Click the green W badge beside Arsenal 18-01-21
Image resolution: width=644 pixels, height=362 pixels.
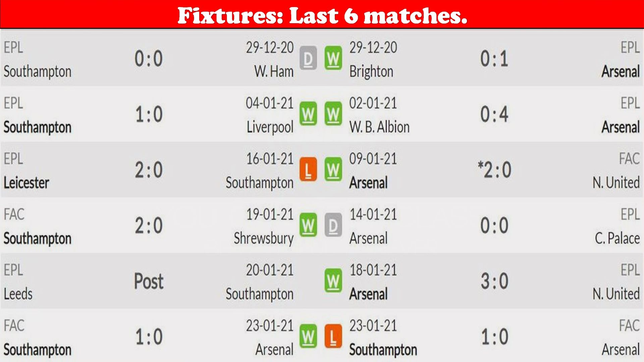(333, 281)
